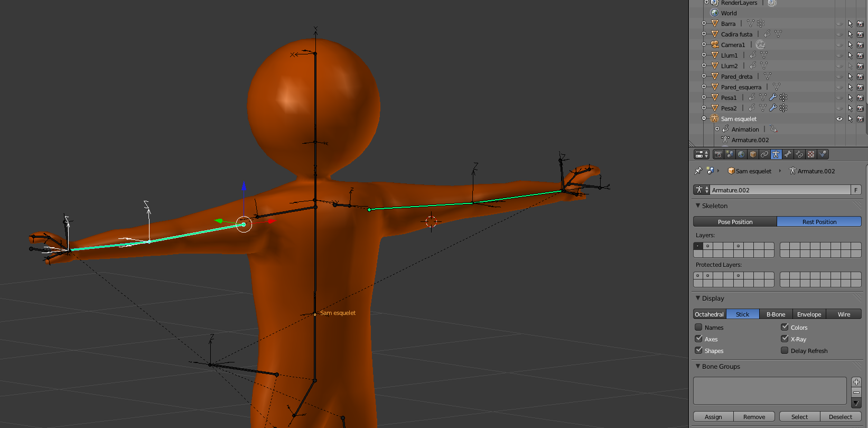Uncheck the X-Ray checkbox

tap(785, 339)
